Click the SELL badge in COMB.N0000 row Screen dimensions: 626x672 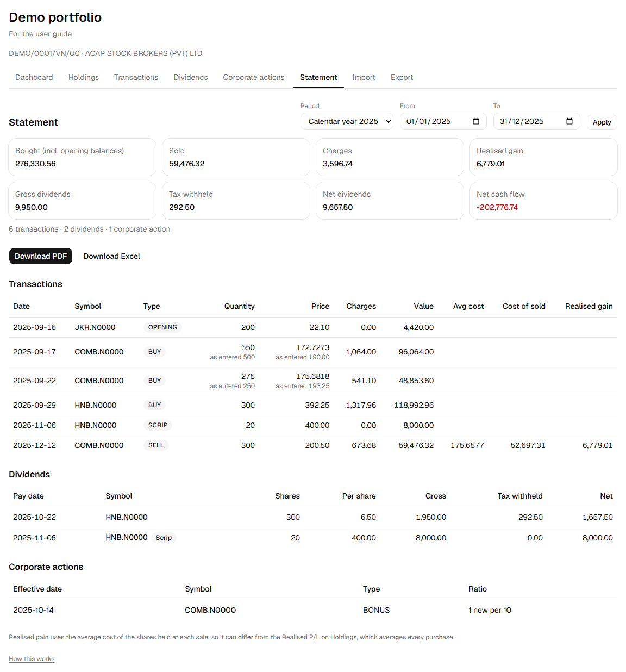[156, 445]
